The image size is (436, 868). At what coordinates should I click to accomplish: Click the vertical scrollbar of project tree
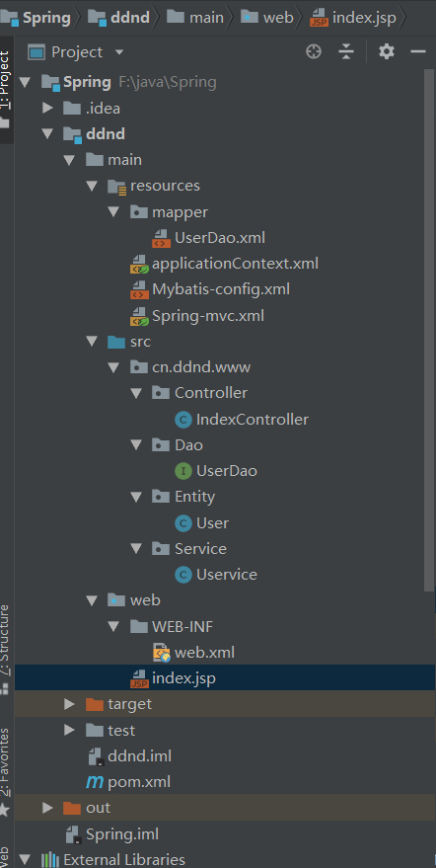pyautogui.click(x=429, y=331)
